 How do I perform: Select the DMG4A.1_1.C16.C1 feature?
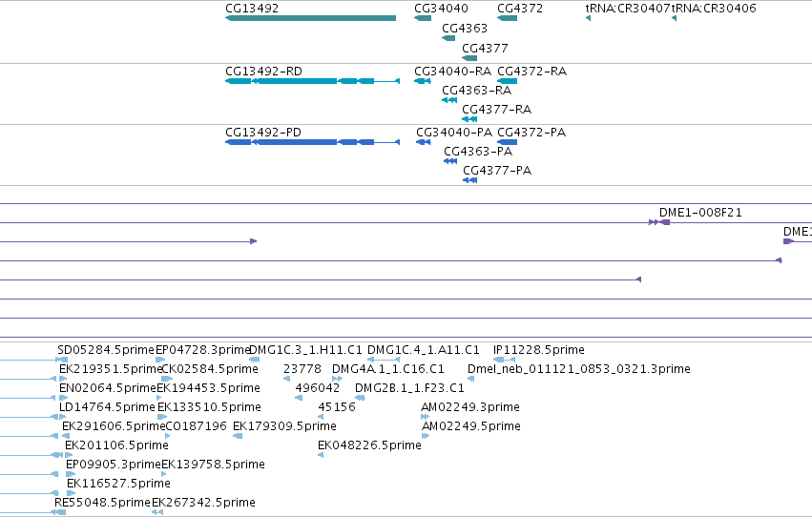(x=337, y=379)
